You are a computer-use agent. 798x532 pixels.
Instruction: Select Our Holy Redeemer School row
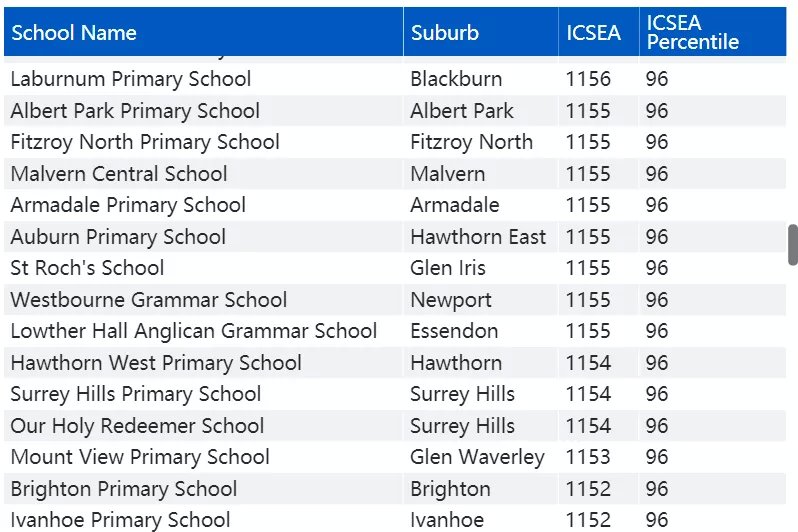[x=395, y=426]
